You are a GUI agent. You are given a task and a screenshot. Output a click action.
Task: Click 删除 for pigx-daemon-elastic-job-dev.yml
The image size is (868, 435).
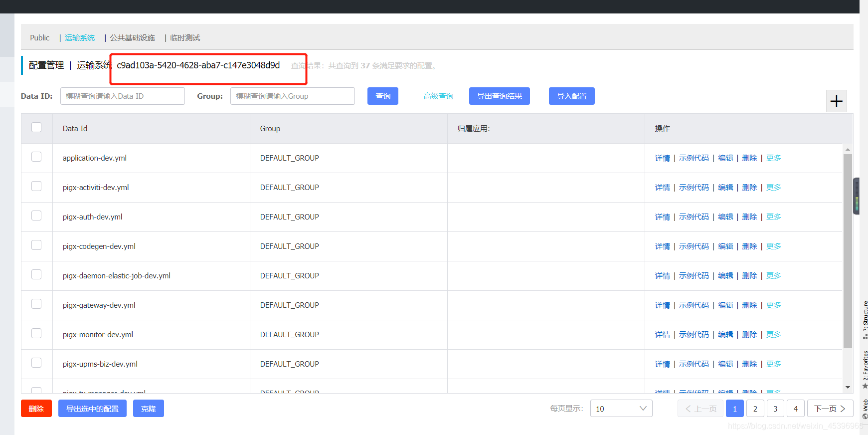click(749, 276)
